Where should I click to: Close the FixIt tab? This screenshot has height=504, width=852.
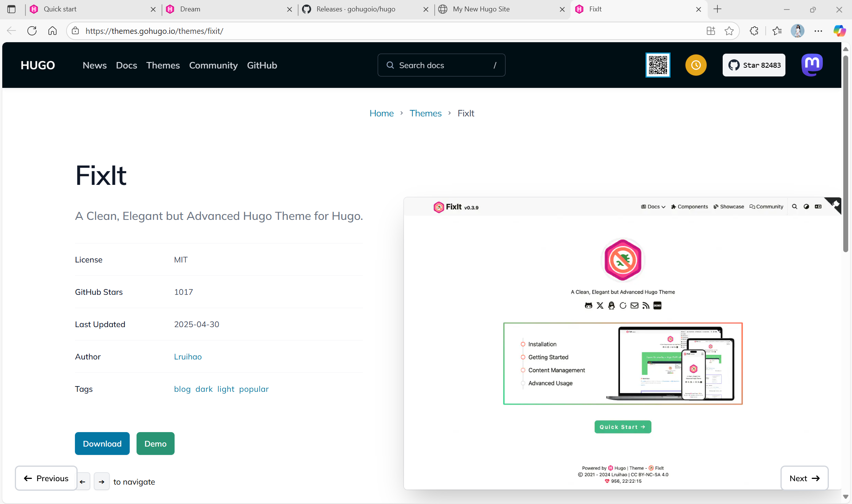coord(698,9)
